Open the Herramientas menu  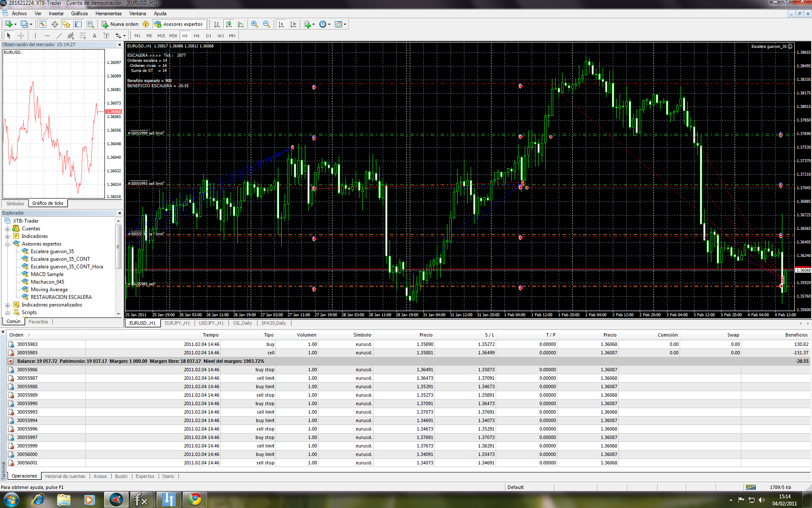[108, 14]
